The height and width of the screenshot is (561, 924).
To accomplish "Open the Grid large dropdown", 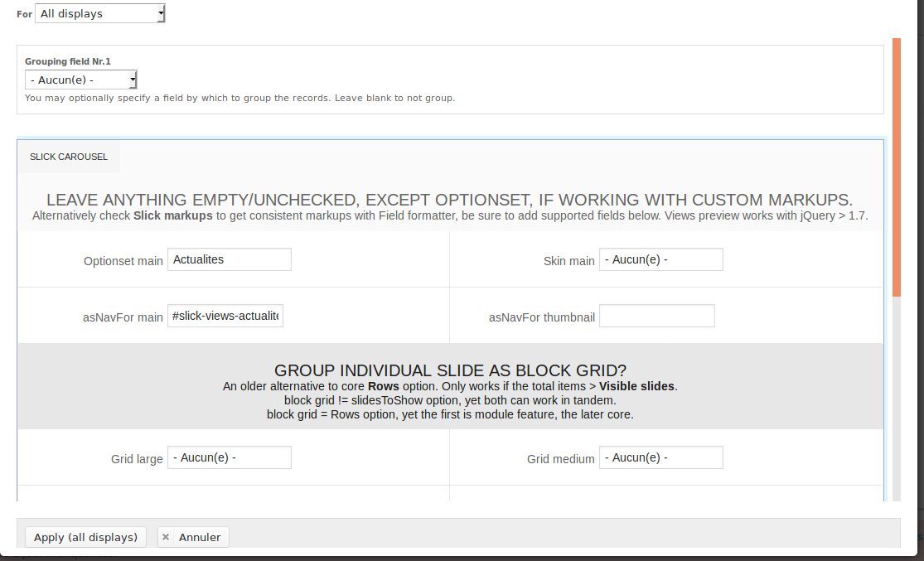I will point(230,457).
